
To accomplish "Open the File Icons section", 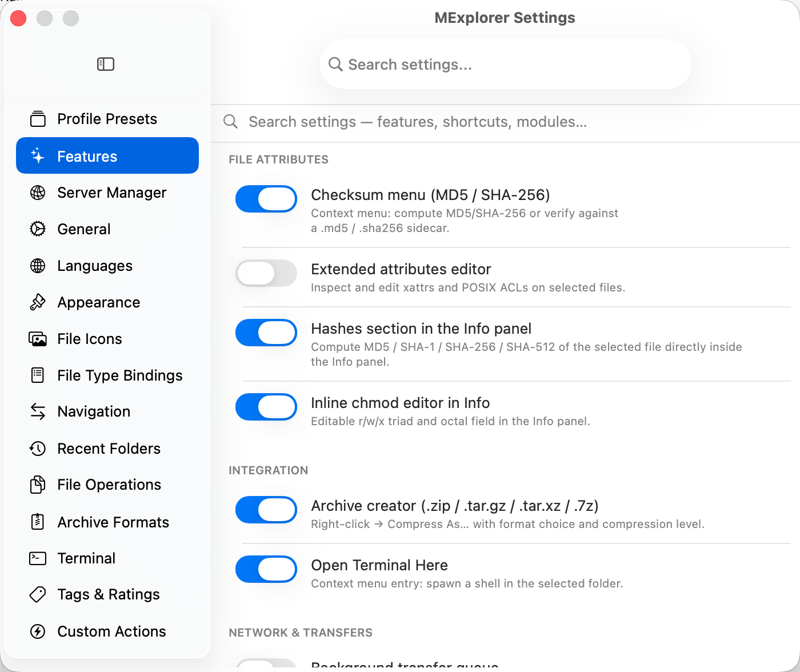I will click(x=107, y=339).
